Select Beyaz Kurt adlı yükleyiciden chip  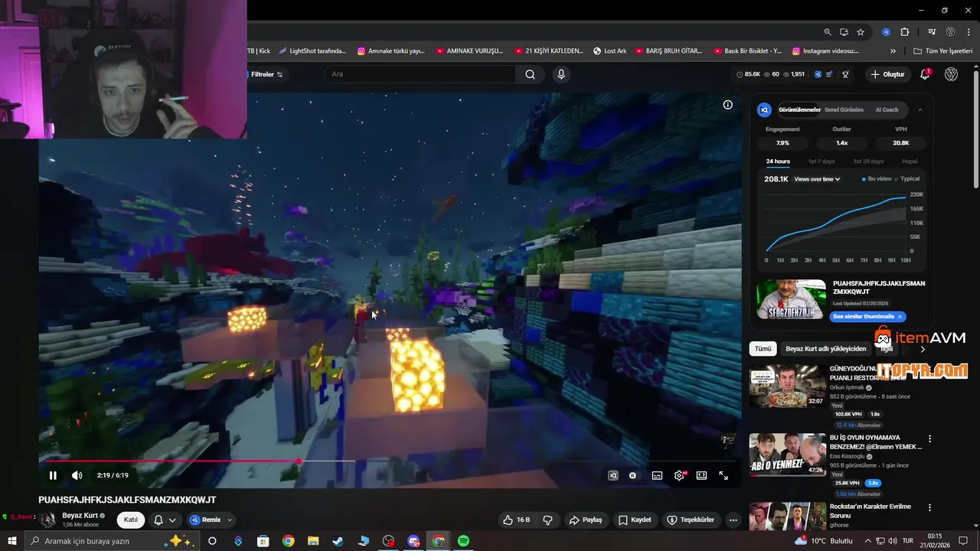point(826,348)
